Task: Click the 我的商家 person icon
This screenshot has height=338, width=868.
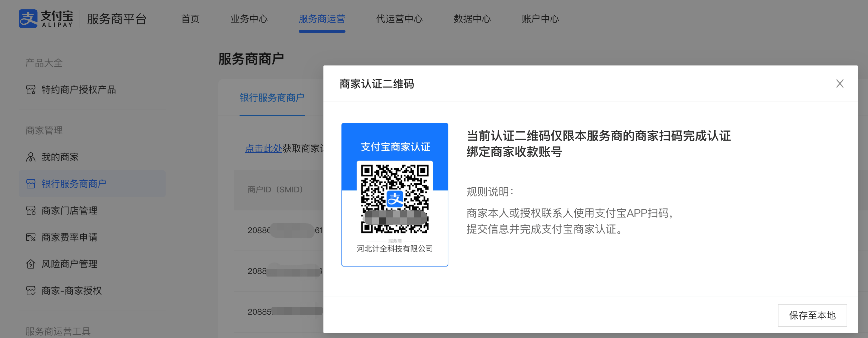Action: tap(31, 157)
